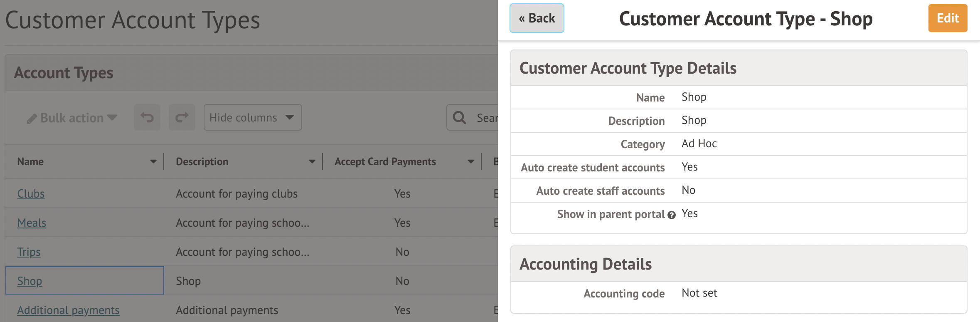Select the Trips account type link
The width and height of the screenshot is (980, 322).
point(29,252)
